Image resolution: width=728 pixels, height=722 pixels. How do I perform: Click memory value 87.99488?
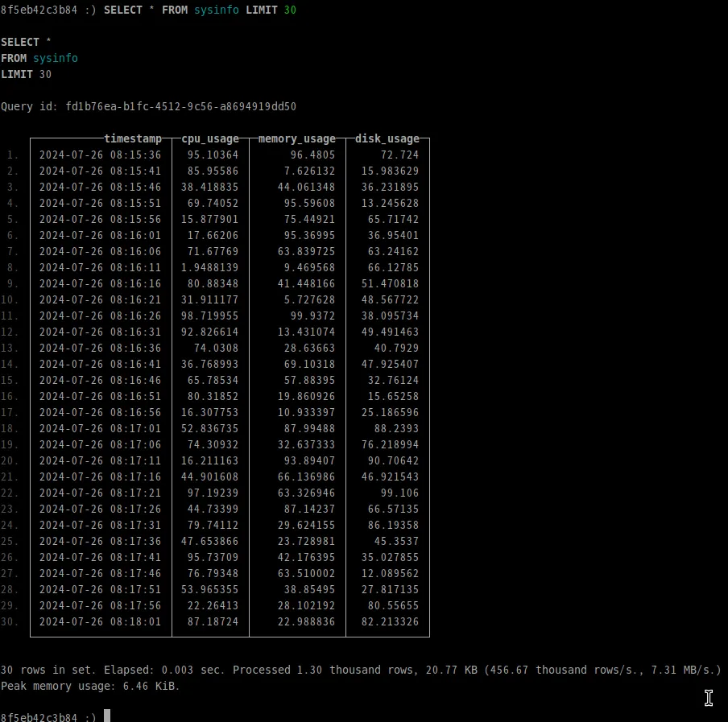click(309, 428)
